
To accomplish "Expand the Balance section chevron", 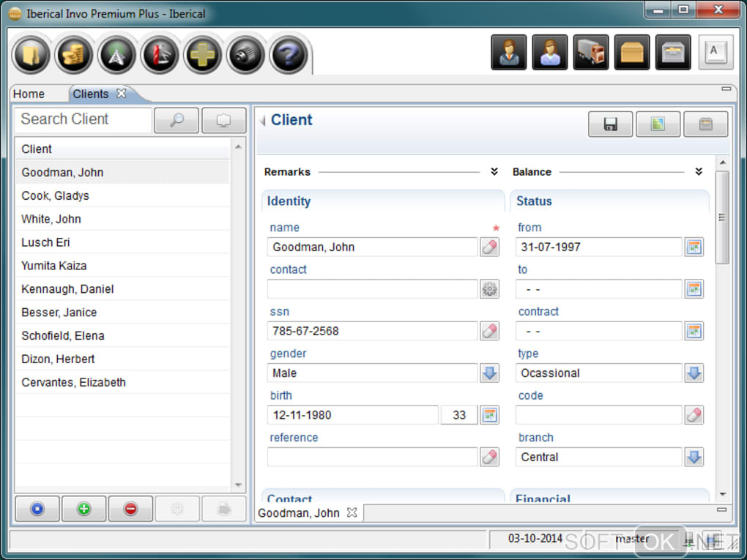I will [x=699, y=171].
